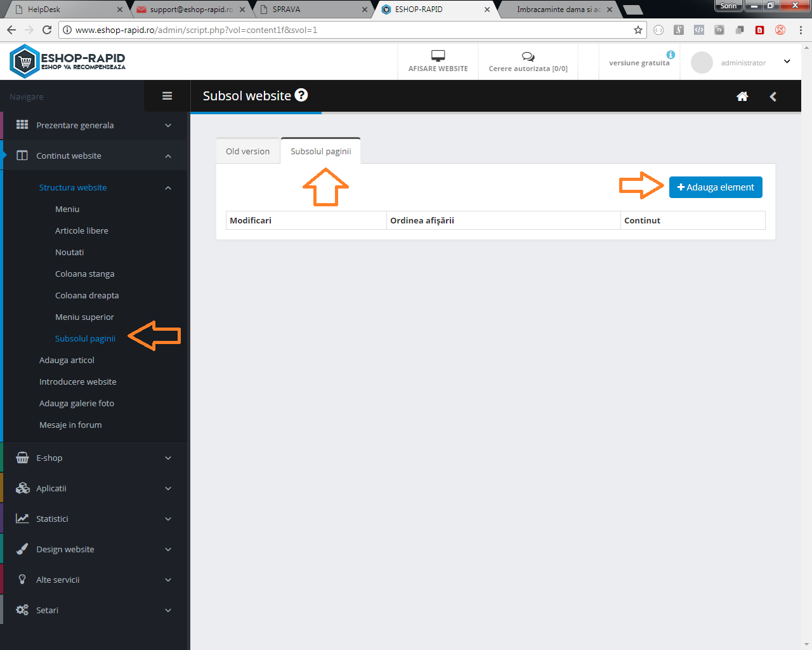Viewport: 812px width, 650px height.
Task: Click the browser address bar
Action: tap(352, 30)
